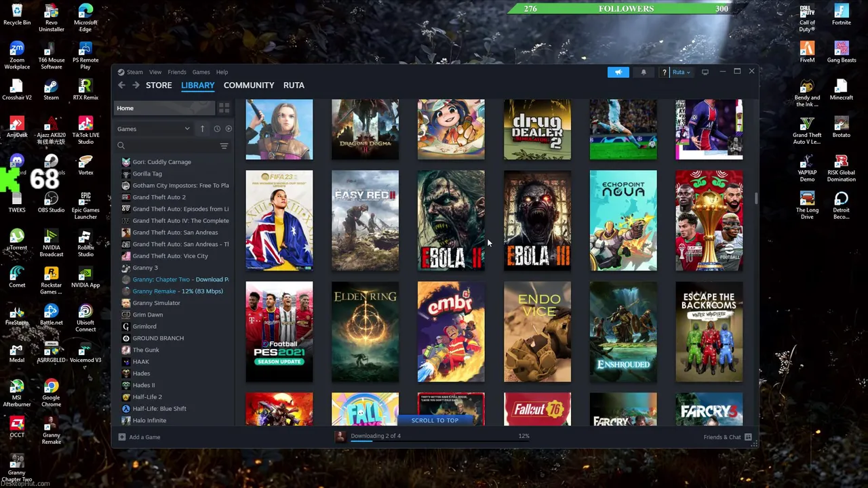Switch to the STORE tab
868x488 pixels.
(x=159, y=85)
